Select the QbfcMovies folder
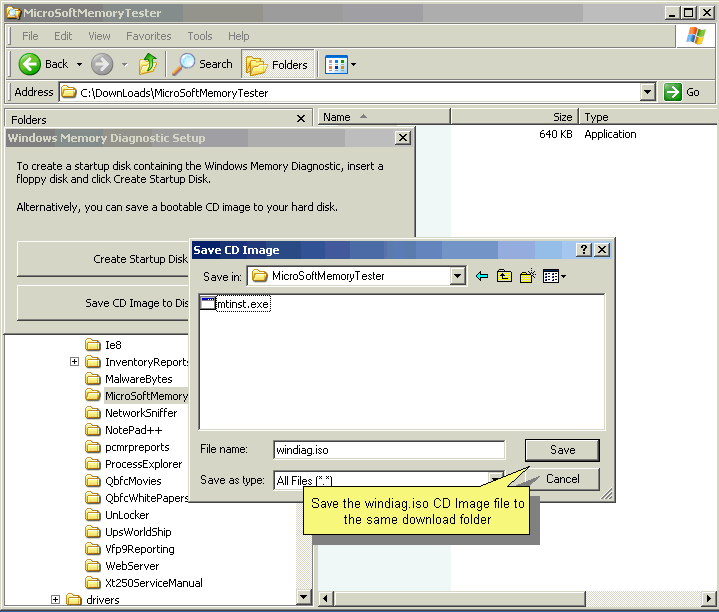 point(123,481)
